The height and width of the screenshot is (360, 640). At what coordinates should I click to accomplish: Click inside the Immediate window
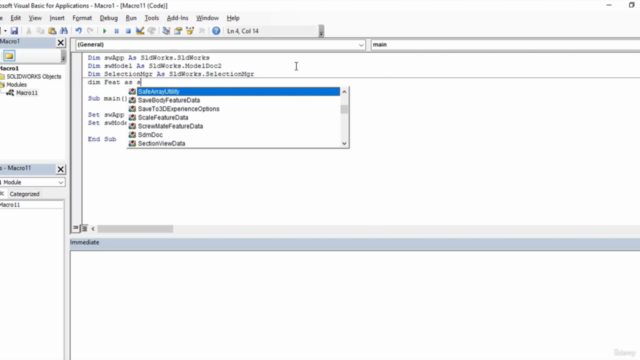pyautogui.click(x=355, y=305)
